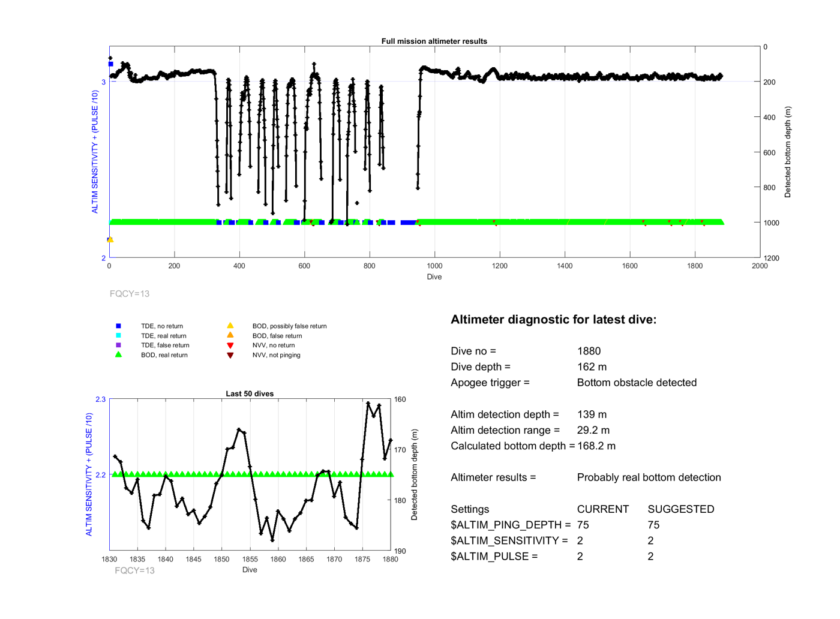This screenshot has height=619, width=840.
Task: Click the 190 tick on the bottom chart depth axis
Action: click(400, 551)
